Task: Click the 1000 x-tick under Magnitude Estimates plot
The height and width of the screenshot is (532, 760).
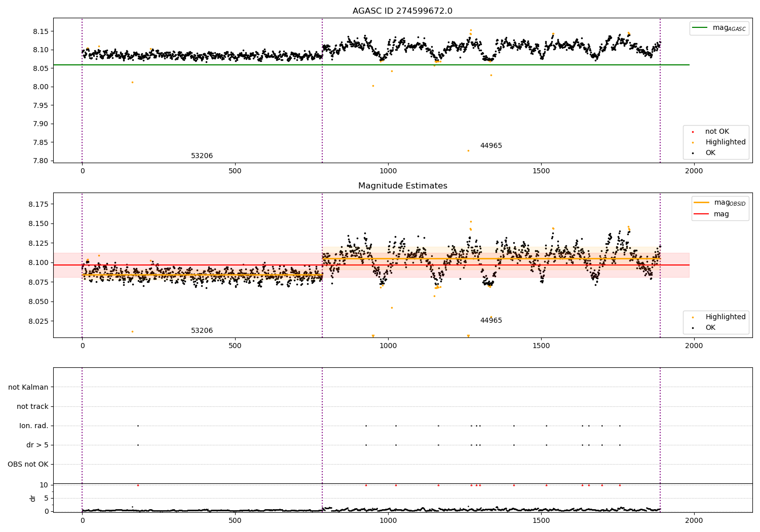Action: click(x=388, y=346)
